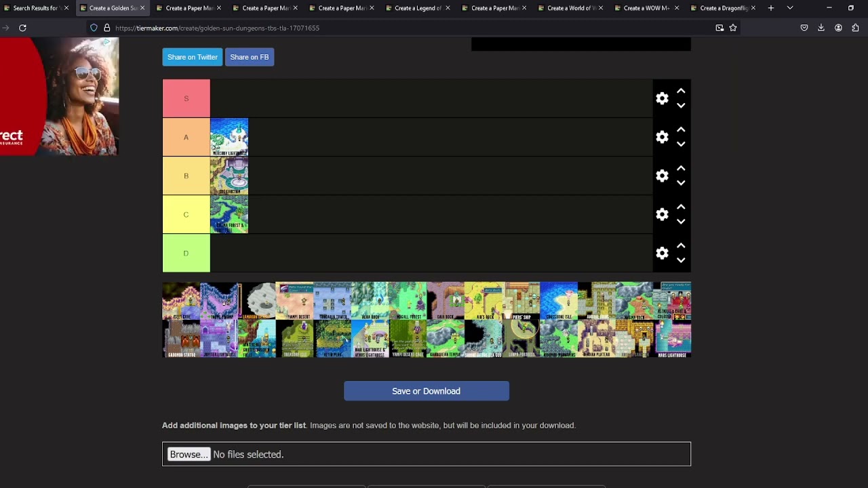Image resolution: width=868 pixels, height=488 pixels.
Task: Close the Search Results tab
Action: [x=66, y=8]
